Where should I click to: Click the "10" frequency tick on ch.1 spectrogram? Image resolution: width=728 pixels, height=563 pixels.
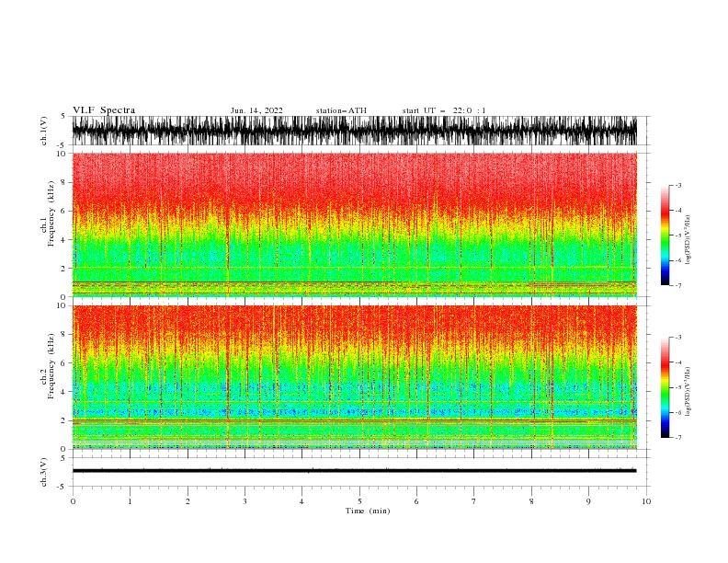tap(62, 154)
